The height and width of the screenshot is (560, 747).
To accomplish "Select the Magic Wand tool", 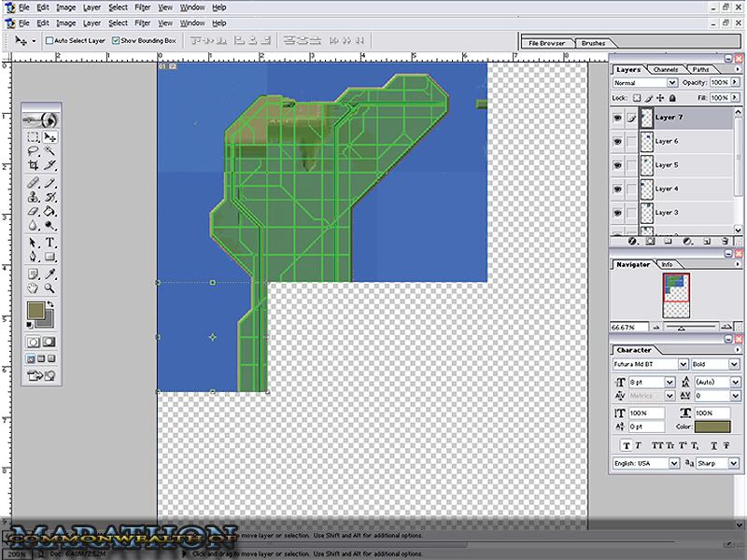I will point(49,150).
